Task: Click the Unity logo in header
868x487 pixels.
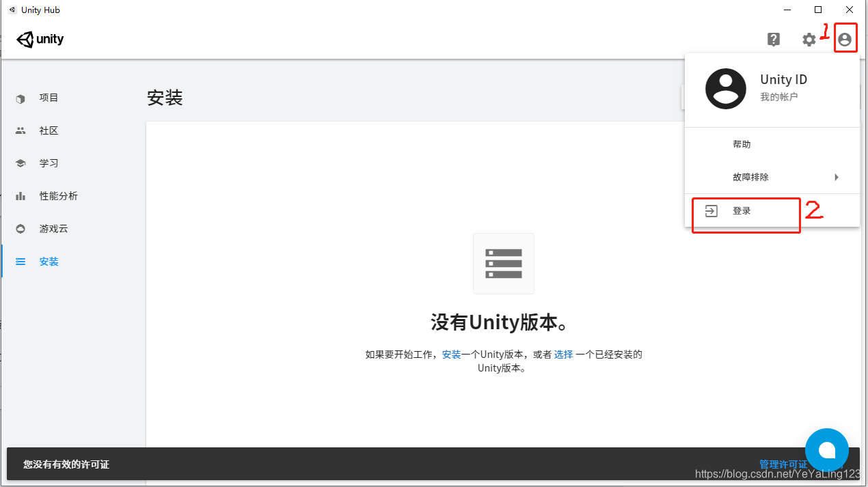Action: [x=40, y=40]
